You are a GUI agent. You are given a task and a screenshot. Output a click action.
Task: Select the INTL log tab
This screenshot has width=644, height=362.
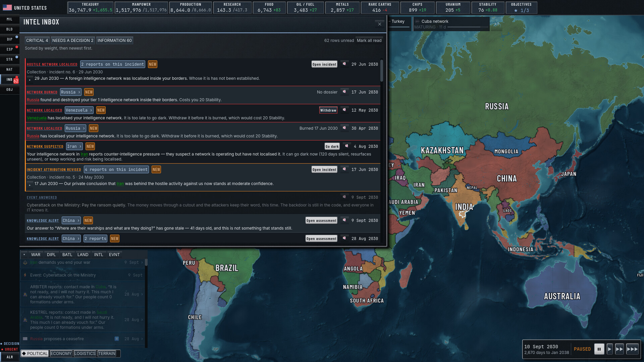click(99, 255)
